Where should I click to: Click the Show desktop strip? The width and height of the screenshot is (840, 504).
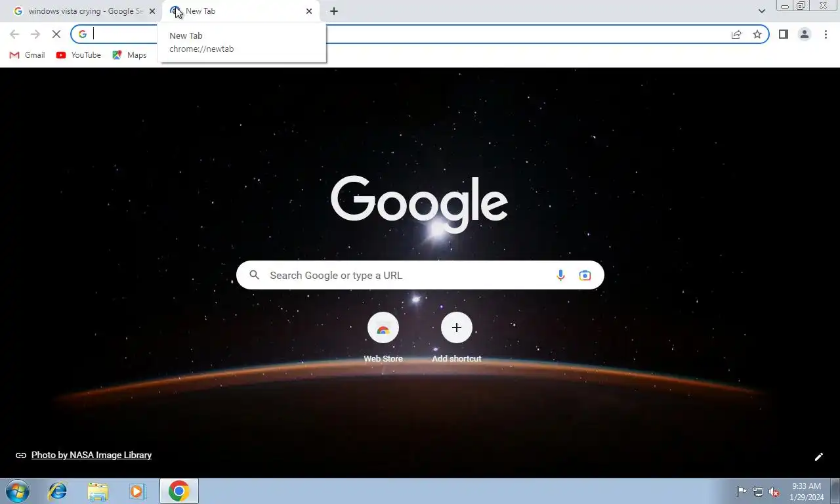[x=835, y=491]
